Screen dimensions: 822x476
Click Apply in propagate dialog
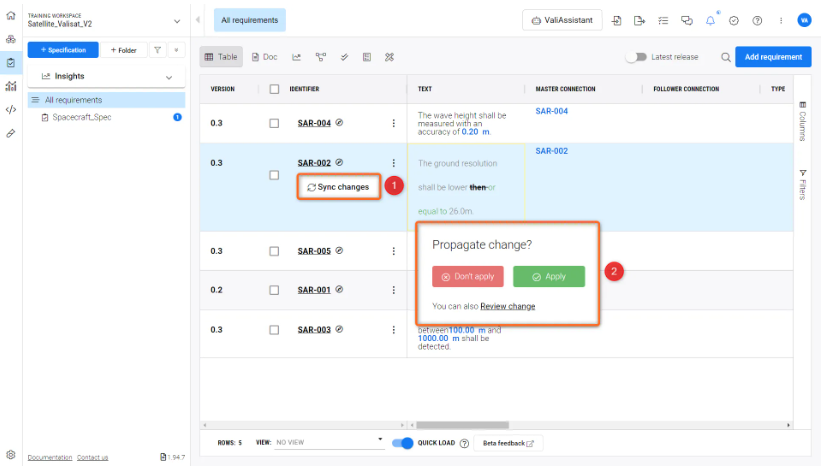pyautogui.click(x=549, y=277)
